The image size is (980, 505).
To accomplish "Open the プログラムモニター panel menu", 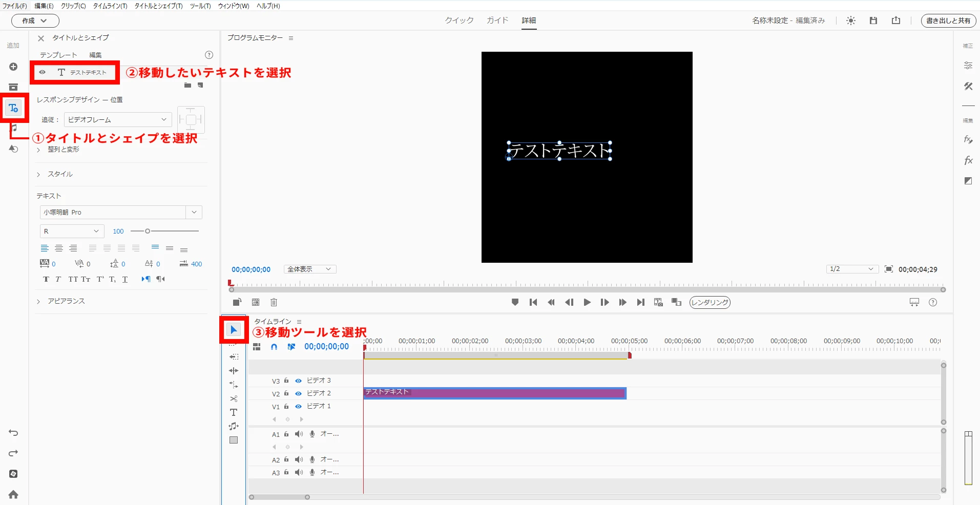I will coord(291,38).
